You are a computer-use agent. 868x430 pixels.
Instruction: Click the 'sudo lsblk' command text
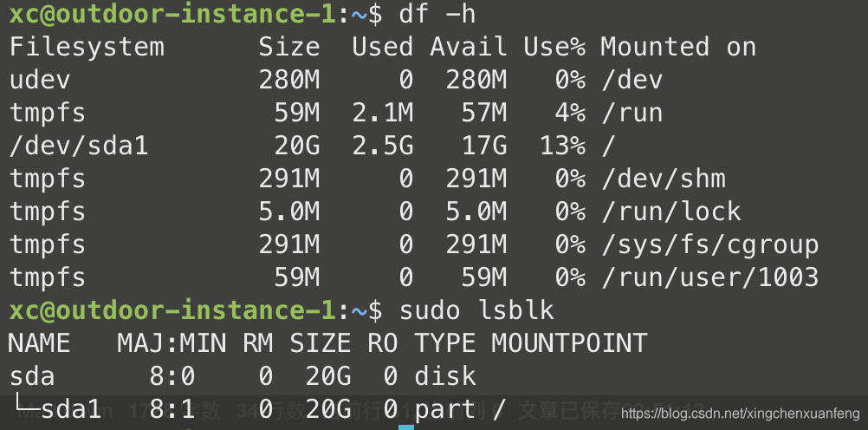coord(476,309)
